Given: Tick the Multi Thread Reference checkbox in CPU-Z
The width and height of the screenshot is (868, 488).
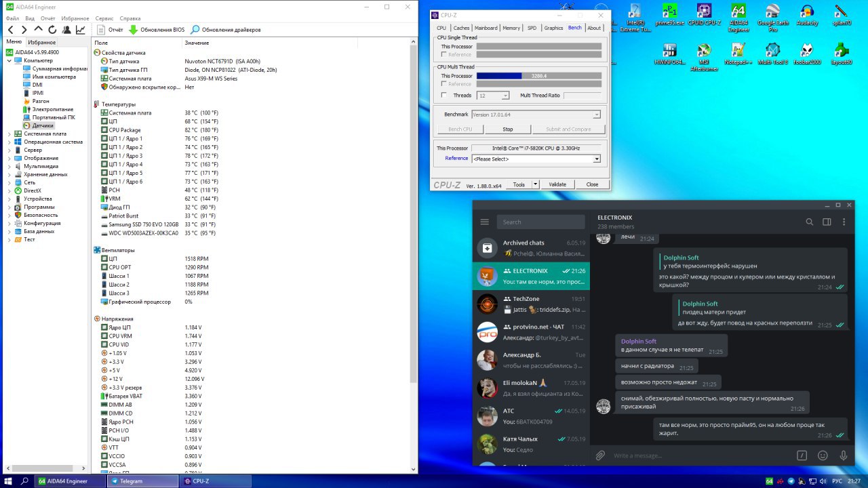Looking at the screenshot, I should 443,84.
